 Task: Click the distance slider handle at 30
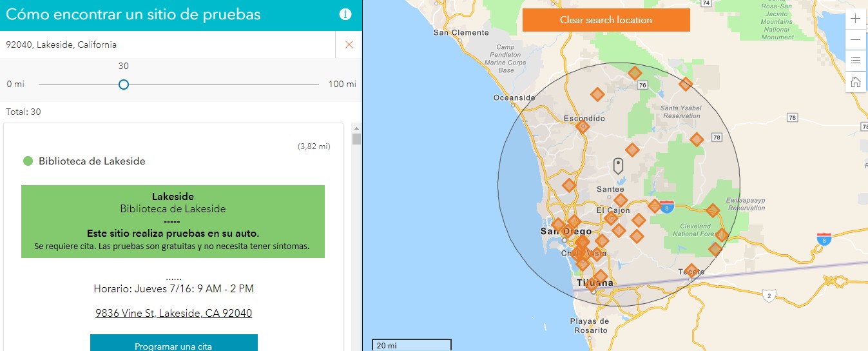point(124,85)
